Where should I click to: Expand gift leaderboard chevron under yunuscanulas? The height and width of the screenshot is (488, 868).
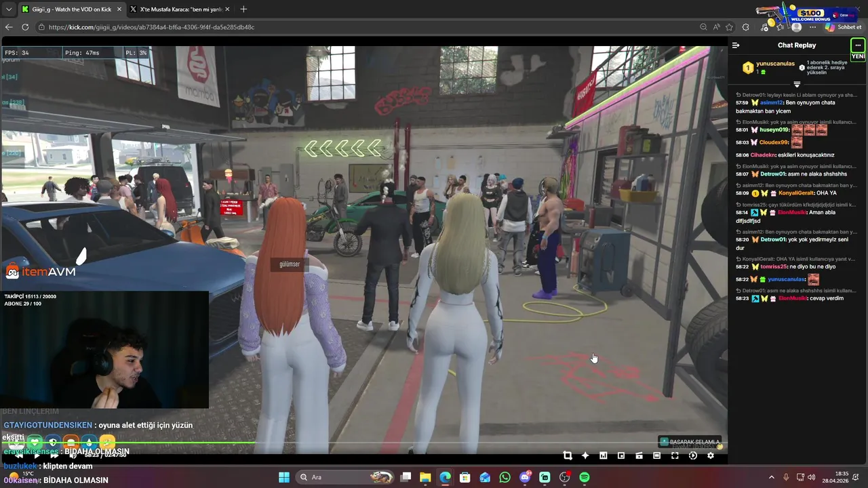pos(797,84)
